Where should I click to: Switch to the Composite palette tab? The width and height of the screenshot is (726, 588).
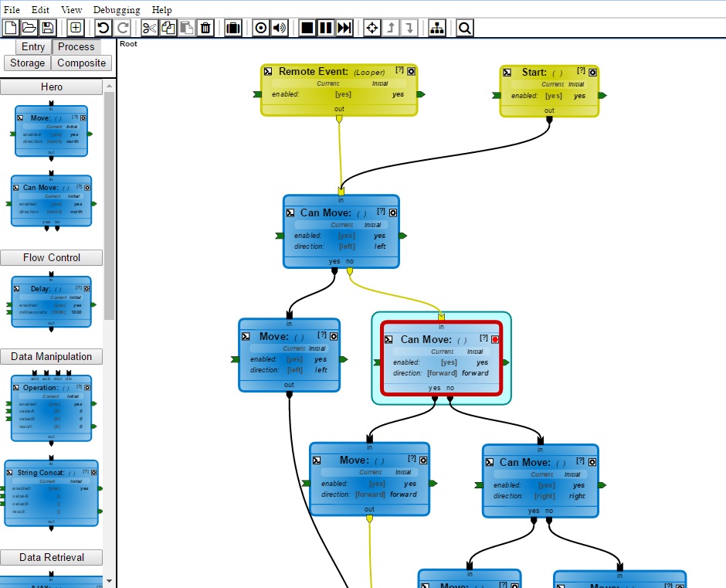pyautogui.click(x=82, y=63)
